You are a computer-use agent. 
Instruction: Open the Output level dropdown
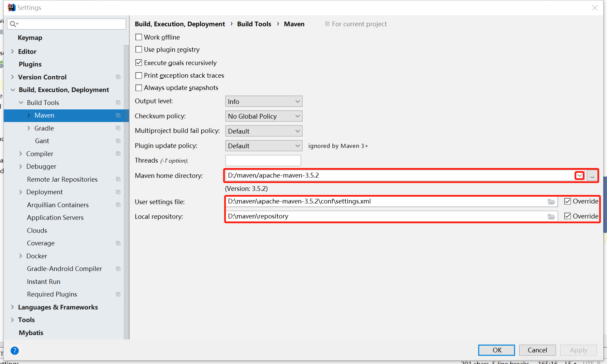coord(264,102)
